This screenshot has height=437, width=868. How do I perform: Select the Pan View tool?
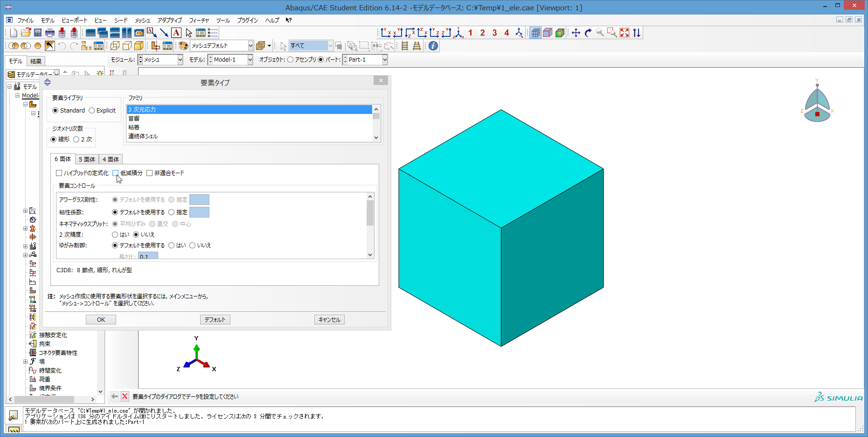(576, 33)
